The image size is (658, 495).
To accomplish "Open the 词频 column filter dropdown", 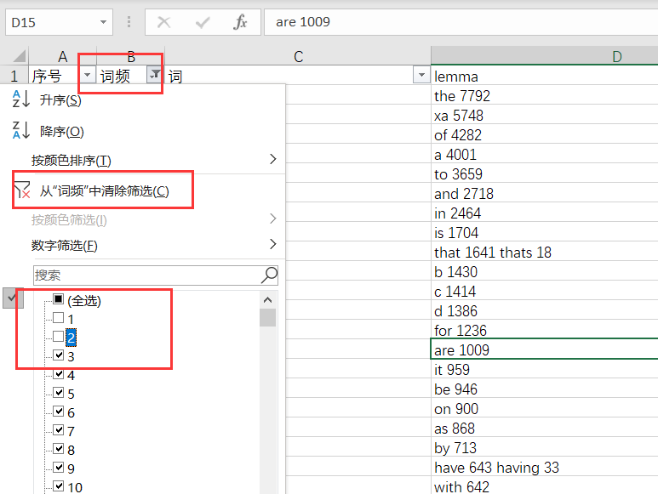I will pos(154,75).
